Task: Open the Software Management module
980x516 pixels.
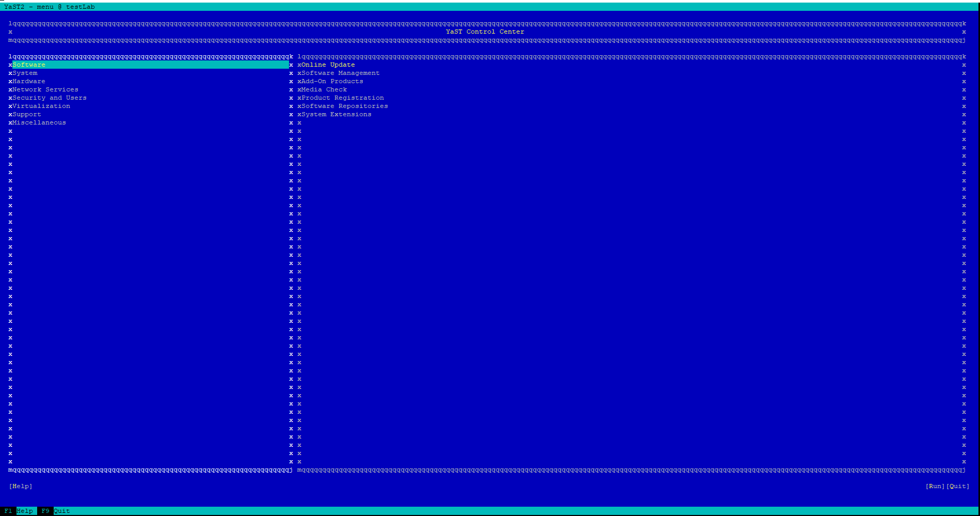Action: [x=341, y=73]
